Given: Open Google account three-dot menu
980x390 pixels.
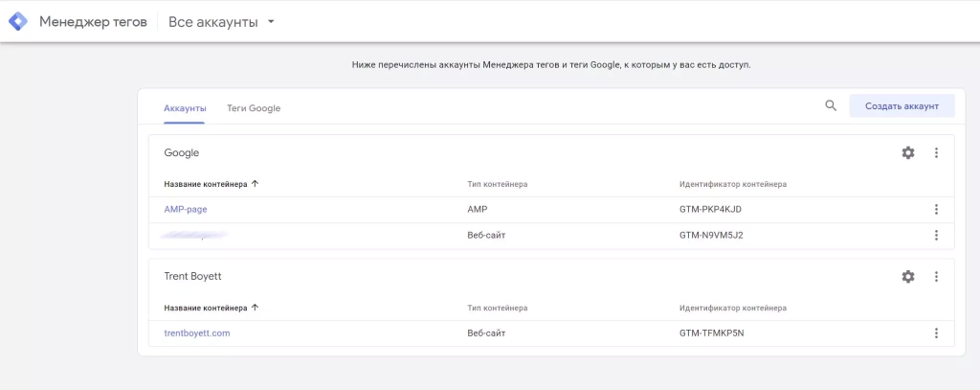Looking at the screenshot, I should click(936, 152).
